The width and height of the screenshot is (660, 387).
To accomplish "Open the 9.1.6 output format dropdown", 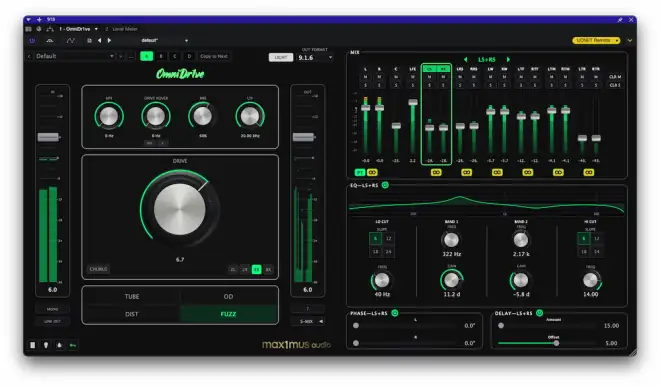I will click(315, 58).
